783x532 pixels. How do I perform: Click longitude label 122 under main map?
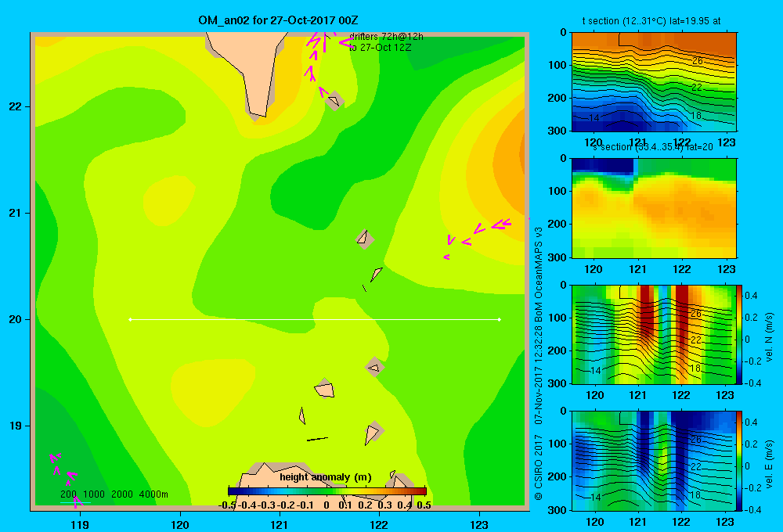tap(379, 524)
